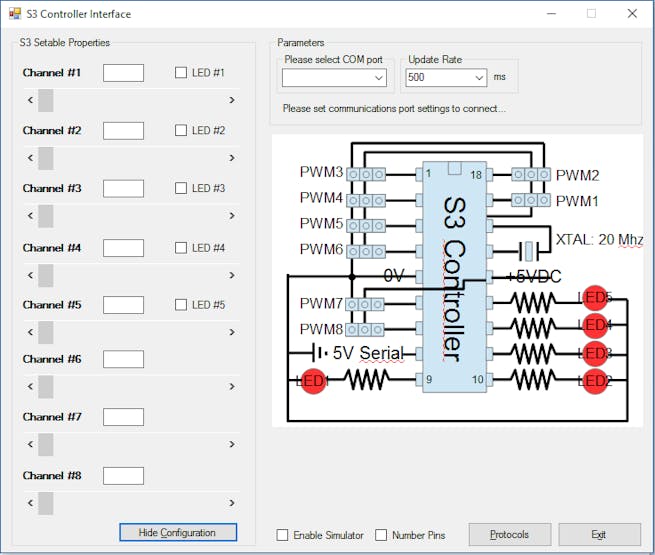Image resolution: width=655 pixels, height=555 pixels.
Task: Click Channel #3 slider left arrow
Action: pyautogui.click(x=30, y=216)
